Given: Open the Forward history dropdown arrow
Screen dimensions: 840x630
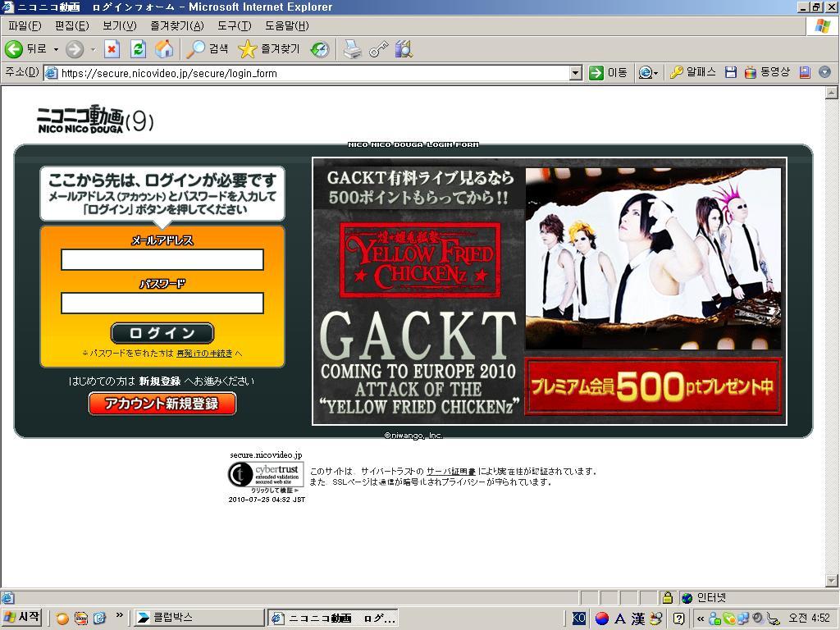Looking at the screenshot, I should pyautogui.click(x=94, y=49).
